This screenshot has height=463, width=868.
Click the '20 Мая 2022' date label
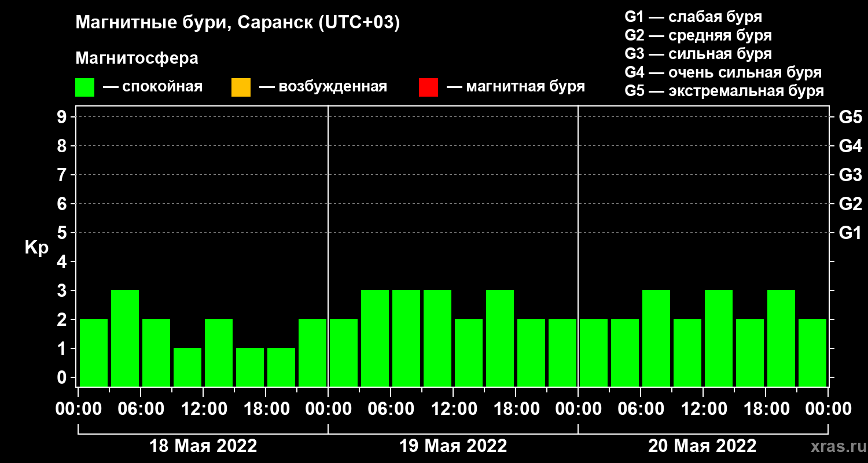pyautogui.click(x=702, y=446)
